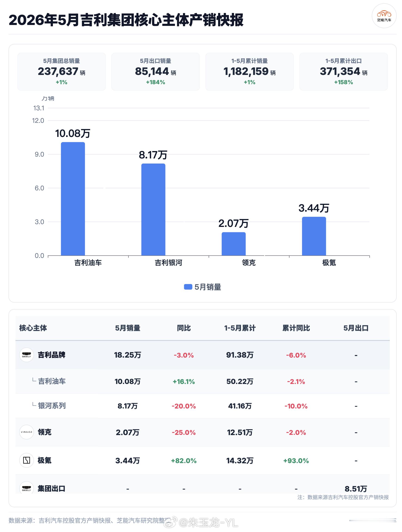Click the 5月销量 legend label
Image resolution: width=402 pixels, height=532 pixels.
[208, 287]
